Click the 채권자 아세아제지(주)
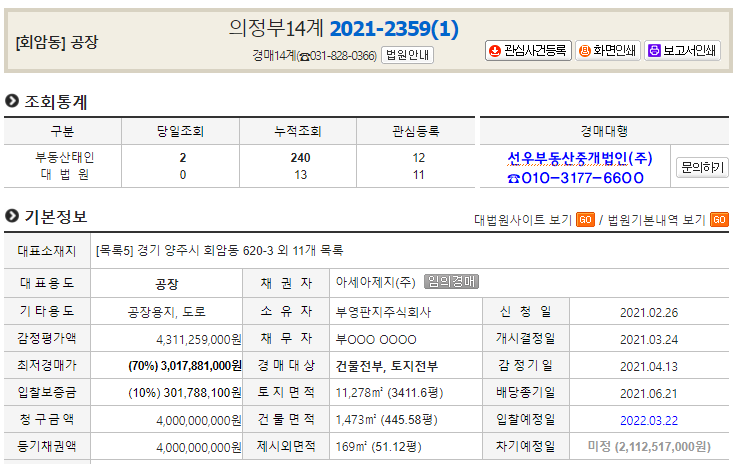 pos(376,282)
